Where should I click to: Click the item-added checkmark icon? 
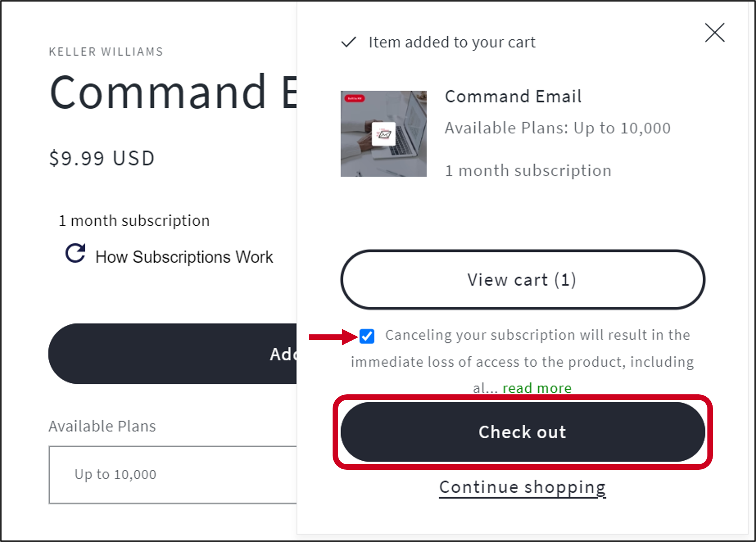click(348, 42)
